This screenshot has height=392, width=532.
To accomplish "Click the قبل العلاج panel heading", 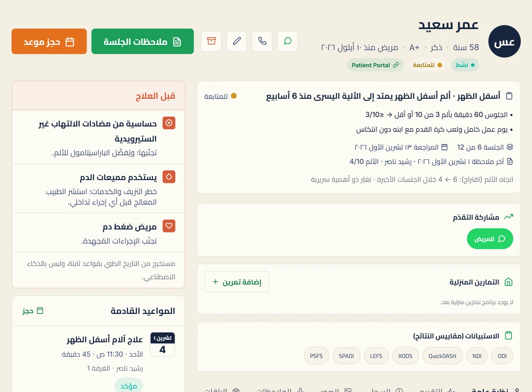I will coord(155,96).
